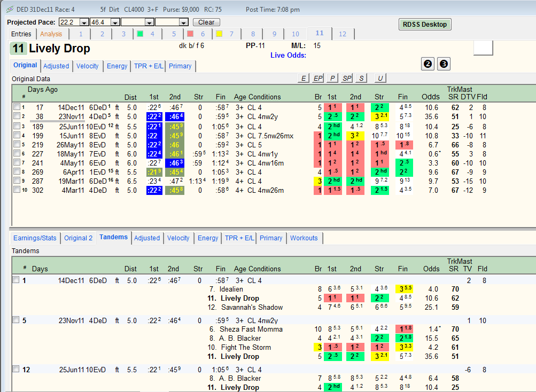Tick checkbox for 15Jun11 past race row
Viewport: 536px width, 392px height.
pyautogui.click(x=17, y=135)
